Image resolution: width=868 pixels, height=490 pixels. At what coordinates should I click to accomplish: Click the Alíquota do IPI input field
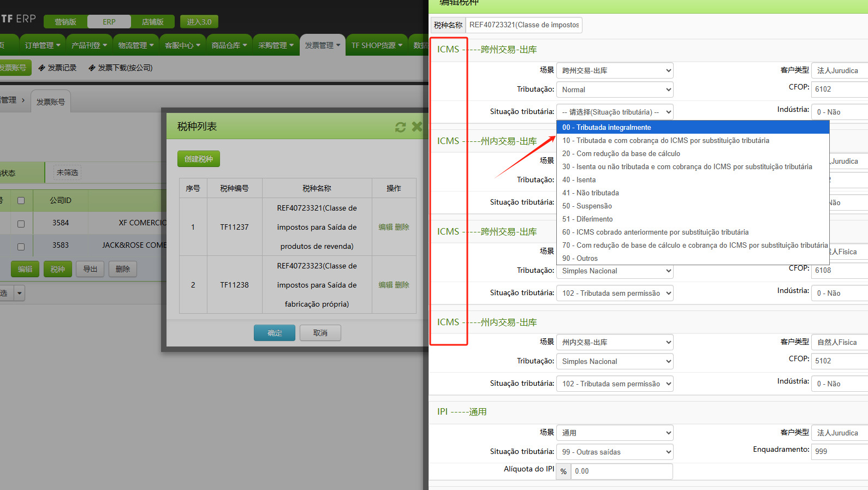click(x=621, y=471)
